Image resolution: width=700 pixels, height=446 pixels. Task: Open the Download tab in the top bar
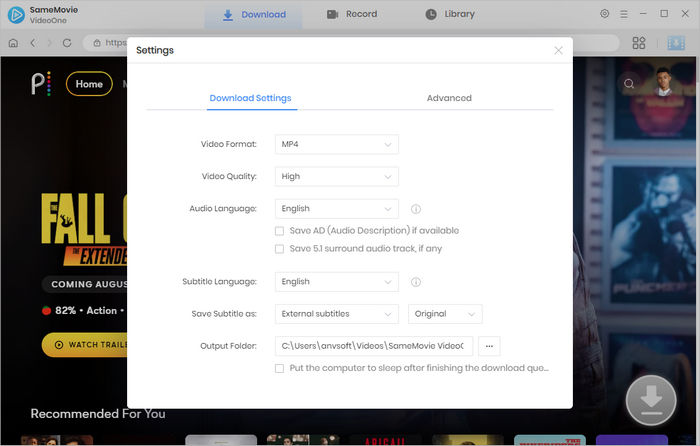click(x=254, y=14)
